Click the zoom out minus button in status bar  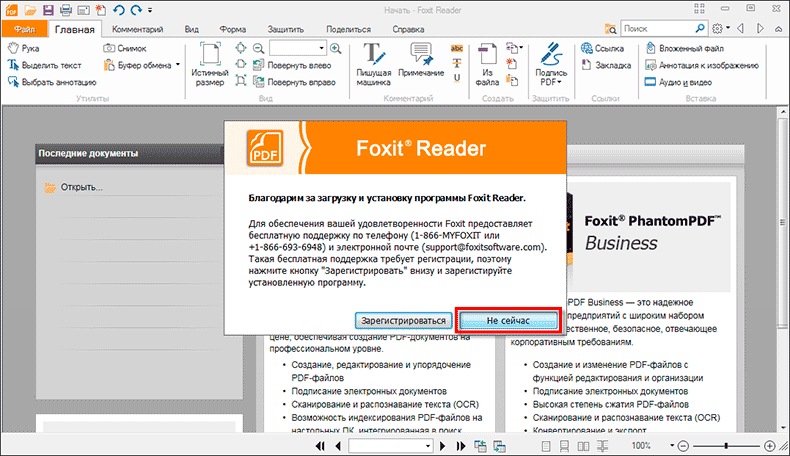click(x=683, y=446)
